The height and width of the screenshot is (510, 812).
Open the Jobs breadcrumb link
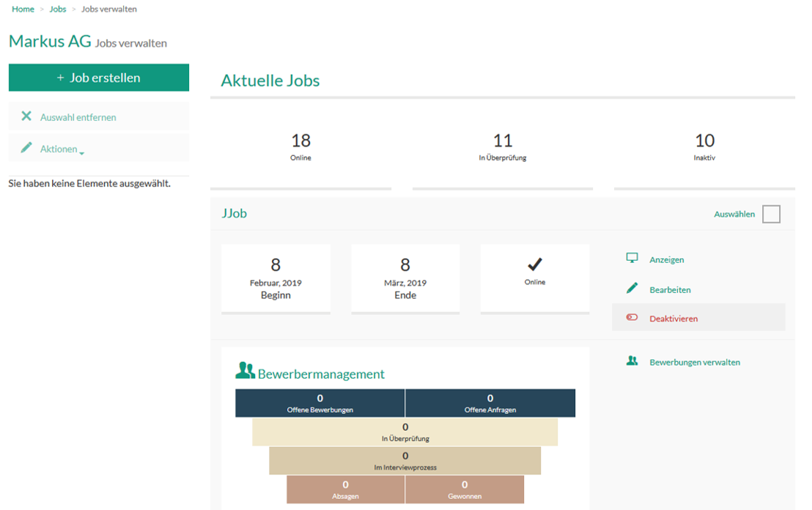[57, 9]
